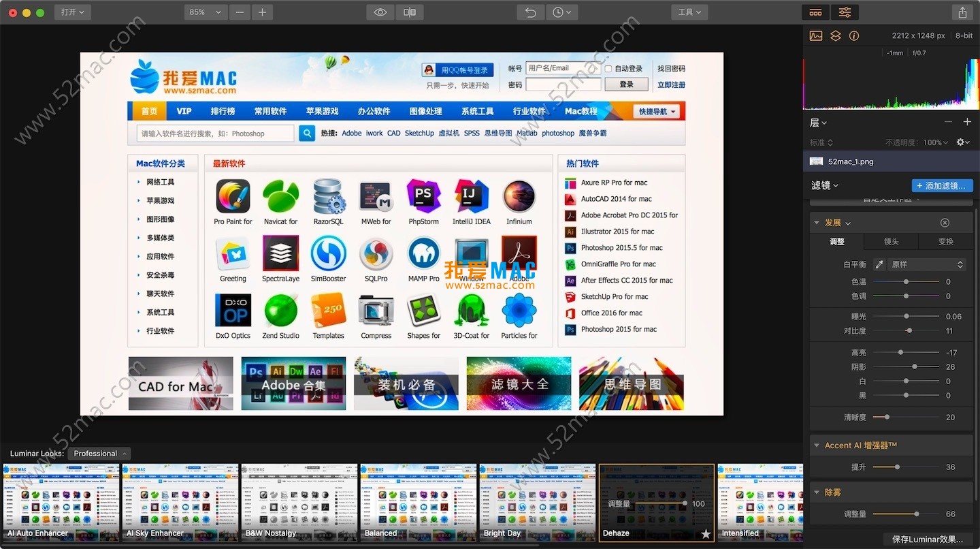Adjust the 高亮 highlights slider

click(906, 352)
